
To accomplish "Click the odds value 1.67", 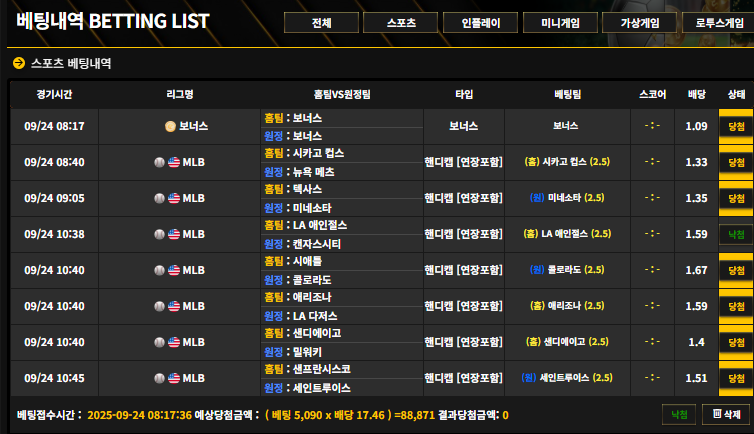I will coord(696,271).
